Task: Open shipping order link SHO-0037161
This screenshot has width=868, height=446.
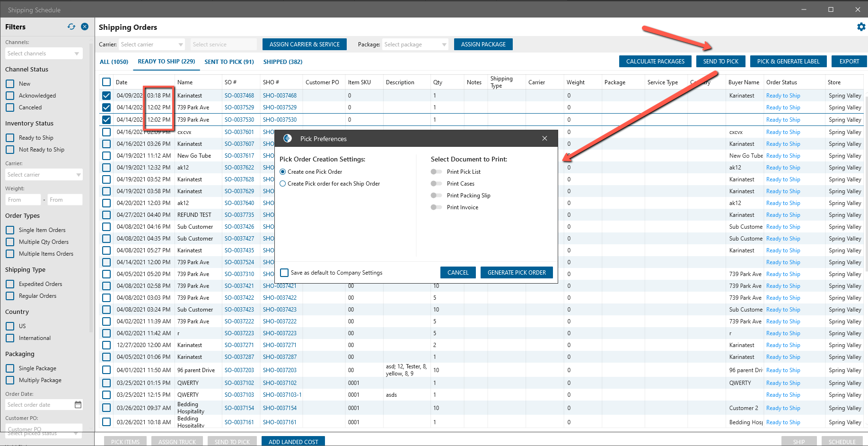Action: tap(280, 422)
